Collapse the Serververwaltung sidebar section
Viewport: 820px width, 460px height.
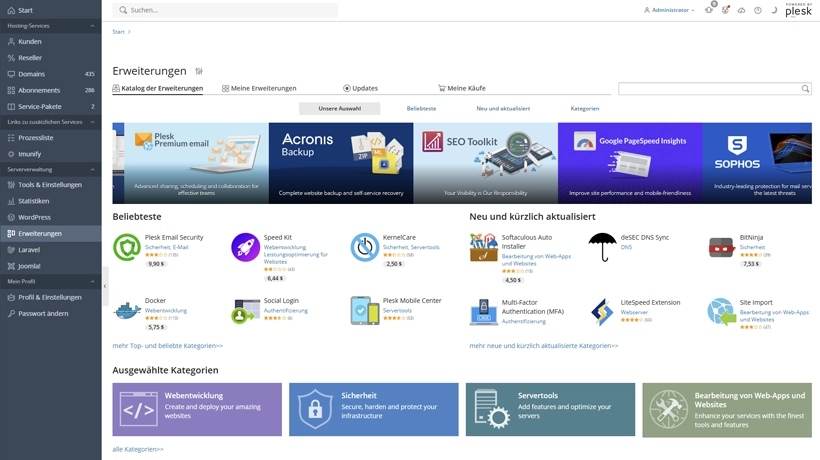[51, 169]
